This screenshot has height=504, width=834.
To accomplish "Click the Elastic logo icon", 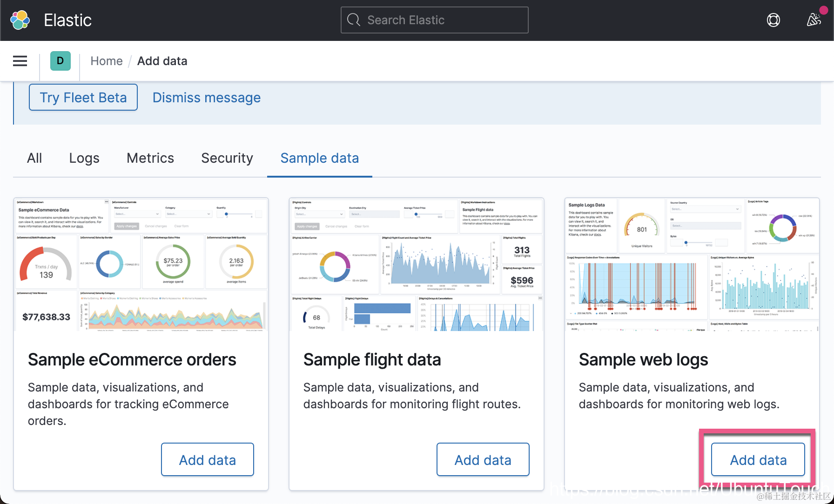I will tap(20, 20).
